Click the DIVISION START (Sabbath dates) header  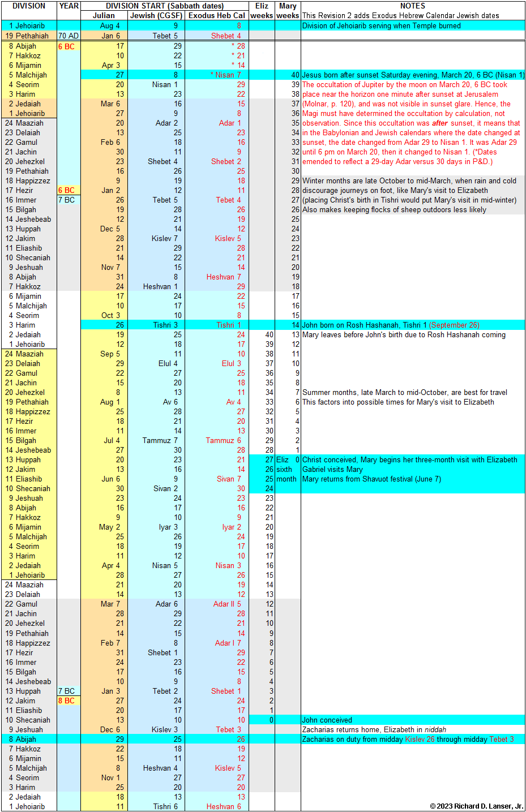tap(165, 6)
